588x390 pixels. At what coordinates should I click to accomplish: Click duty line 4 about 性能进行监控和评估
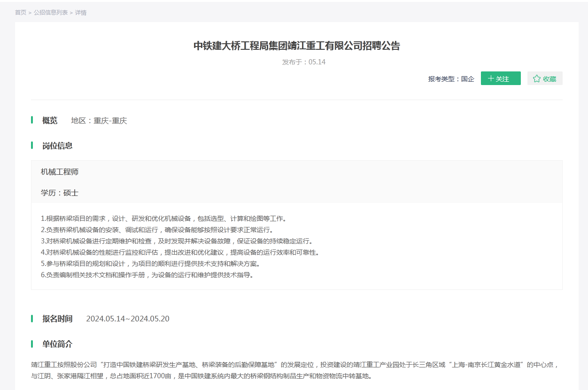(180, 252)
